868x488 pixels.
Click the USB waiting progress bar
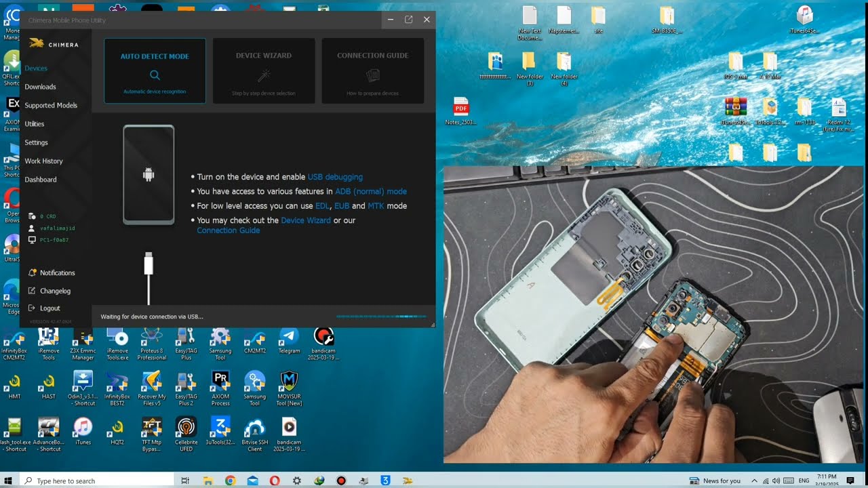[x=381, y=317]
